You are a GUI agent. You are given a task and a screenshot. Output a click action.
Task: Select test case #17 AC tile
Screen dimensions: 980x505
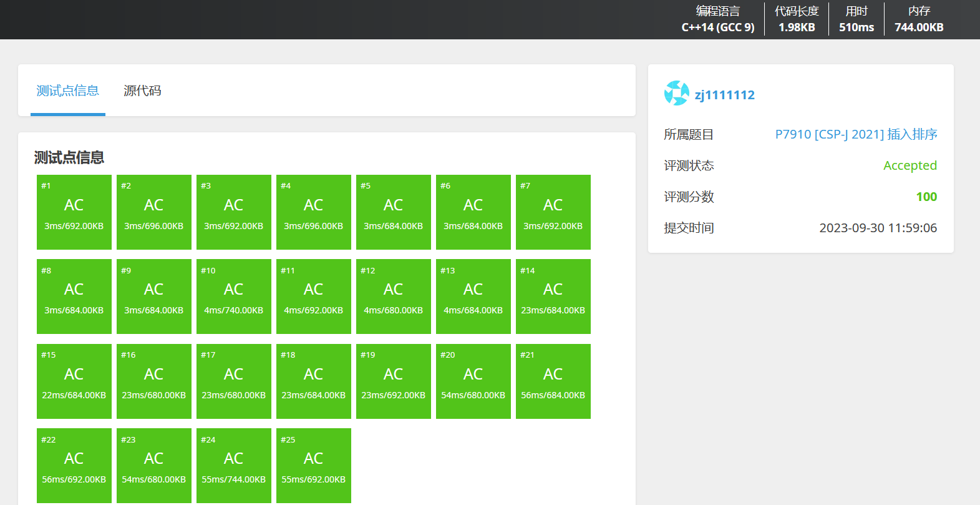coord(234,381)
